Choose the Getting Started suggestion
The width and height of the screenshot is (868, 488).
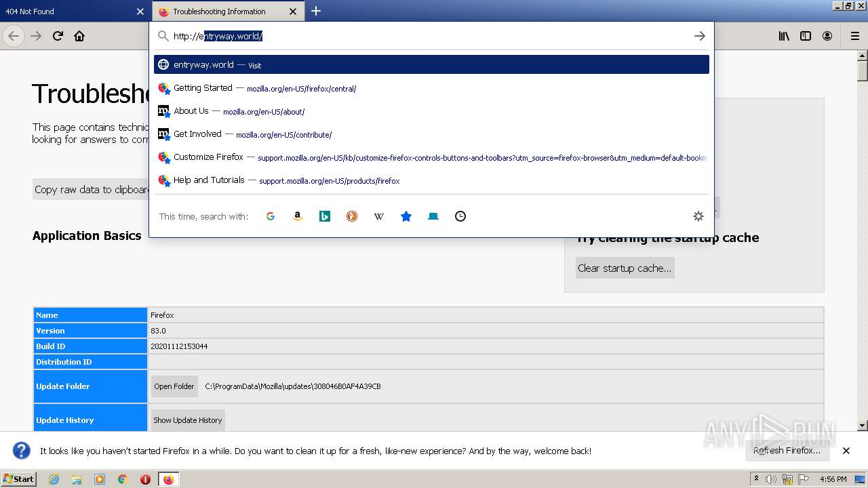[431, 87]
